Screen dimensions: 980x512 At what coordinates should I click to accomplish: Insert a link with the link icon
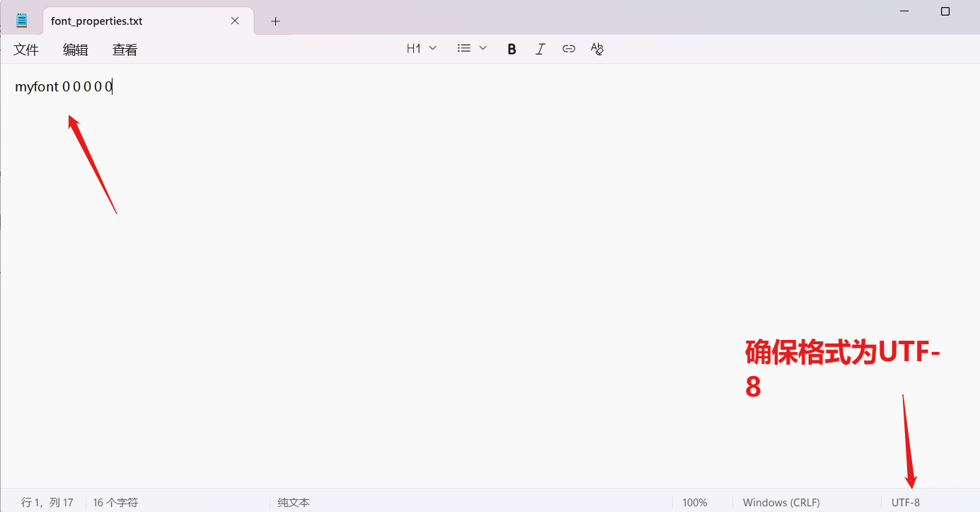[569, 49]
